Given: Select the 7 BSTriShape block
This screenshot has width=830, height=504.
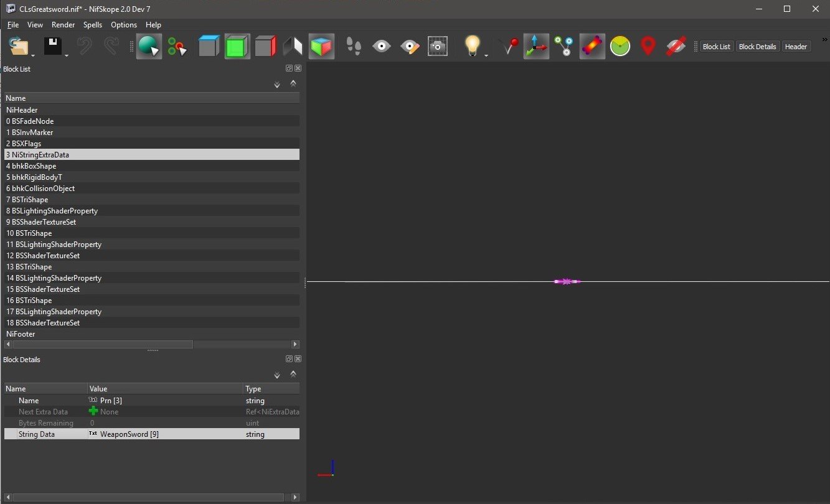Looking at the screenshot, I should click(151, 200).
